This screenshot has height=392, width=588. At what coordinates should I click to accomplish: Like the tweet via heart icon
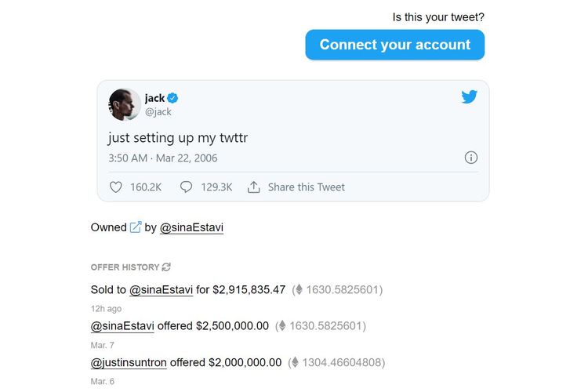[x=116, y=187]
